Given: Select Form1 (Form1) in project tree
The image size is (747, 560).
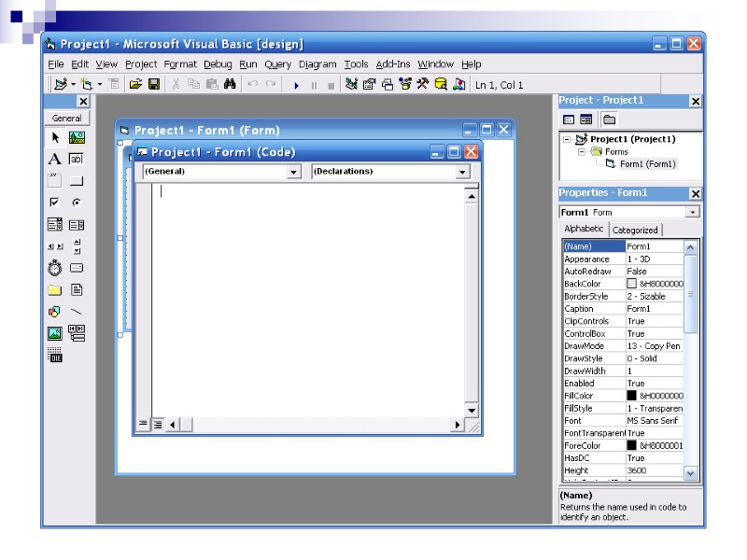Looking at the screenshot, I should 647,164.
